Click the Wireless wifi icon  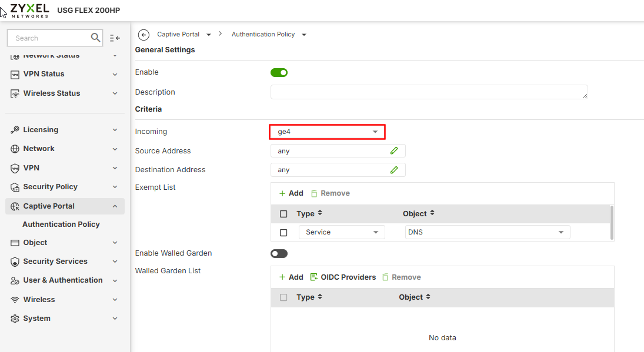pos(15,300)
